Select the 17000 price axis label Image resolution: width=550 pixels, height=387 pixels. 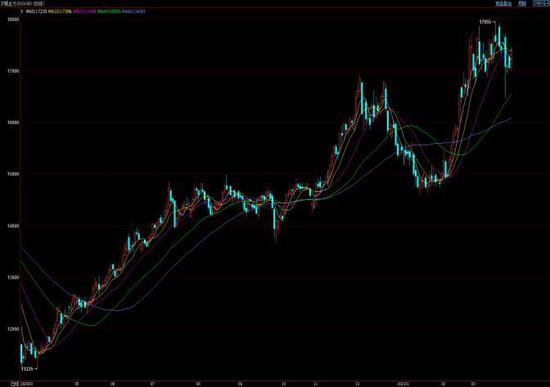tap(13, 71)
